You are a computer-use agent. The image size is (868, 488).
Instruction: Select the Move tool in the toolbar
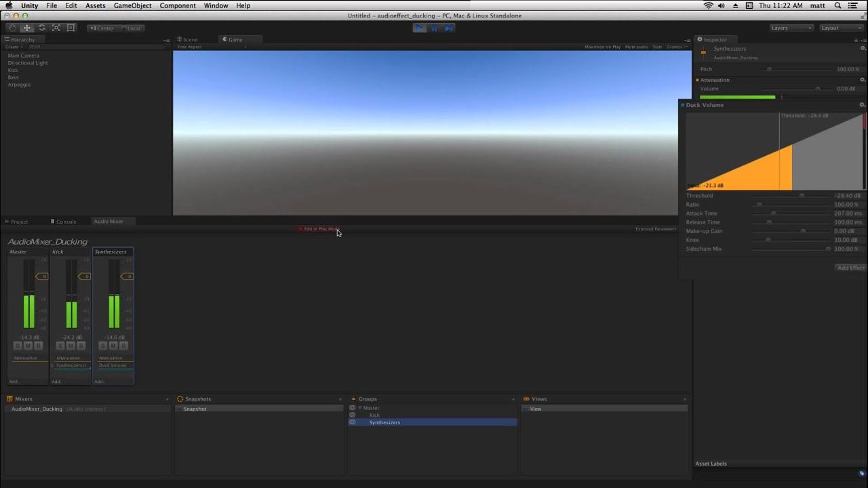26,27
